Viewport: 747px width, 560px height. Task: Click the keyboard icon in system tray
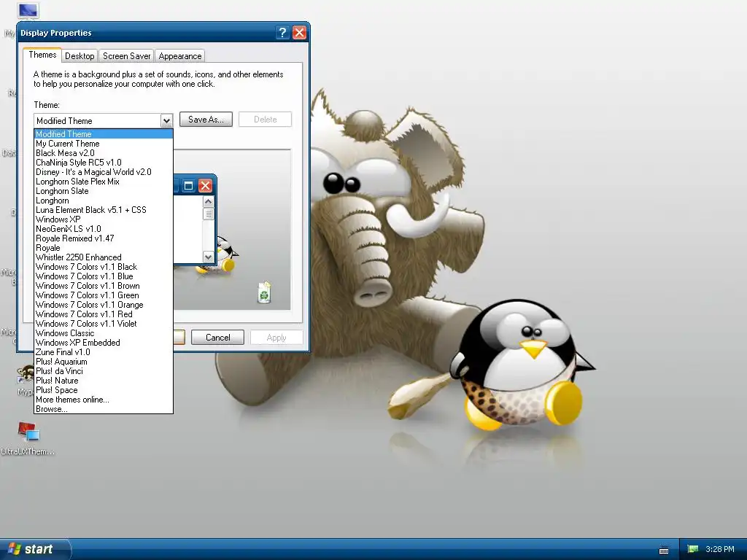coord(664,550)
